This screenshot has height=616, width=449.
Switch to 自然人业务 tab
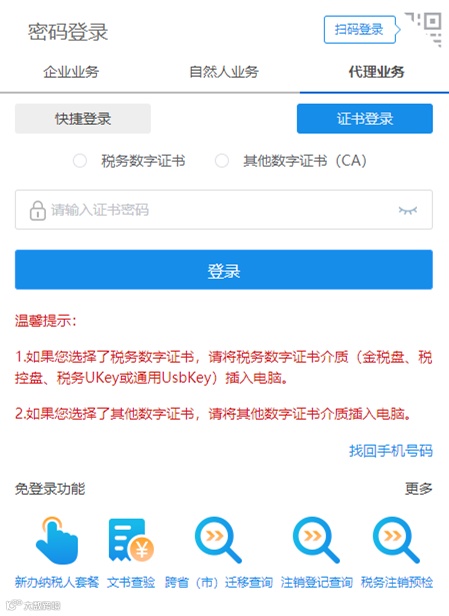coord(224,72)
